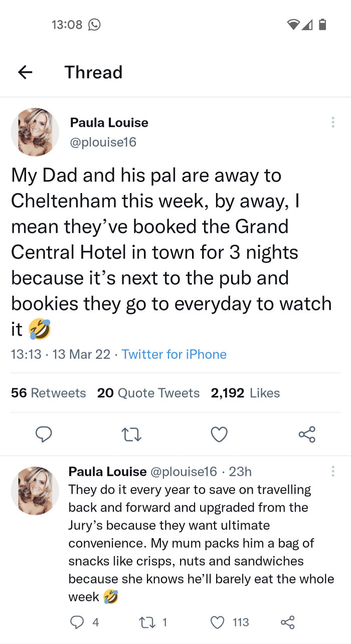Open Twitter for iPhone source link
This screenshot has width=351, height=644.
coord(174,355)
